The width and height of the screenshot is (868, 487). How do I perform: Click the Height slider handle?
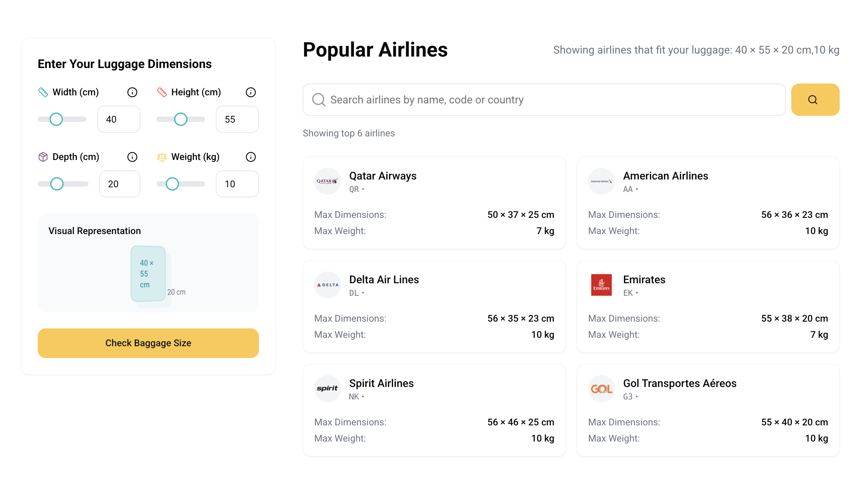(x=180, y=119)
